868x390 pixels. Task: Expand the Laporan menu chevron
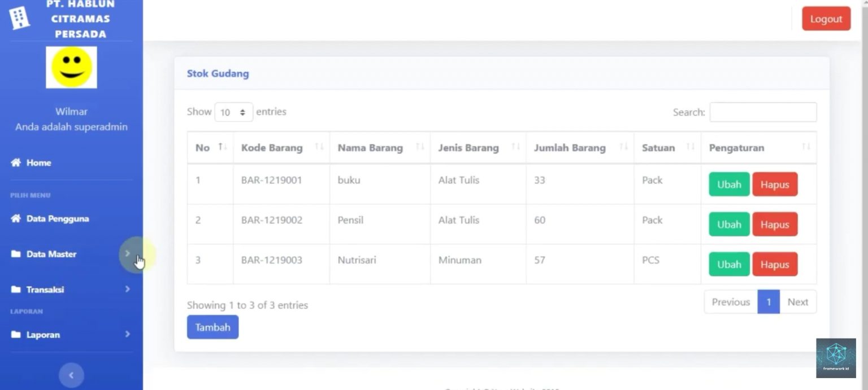coord(128,334)
